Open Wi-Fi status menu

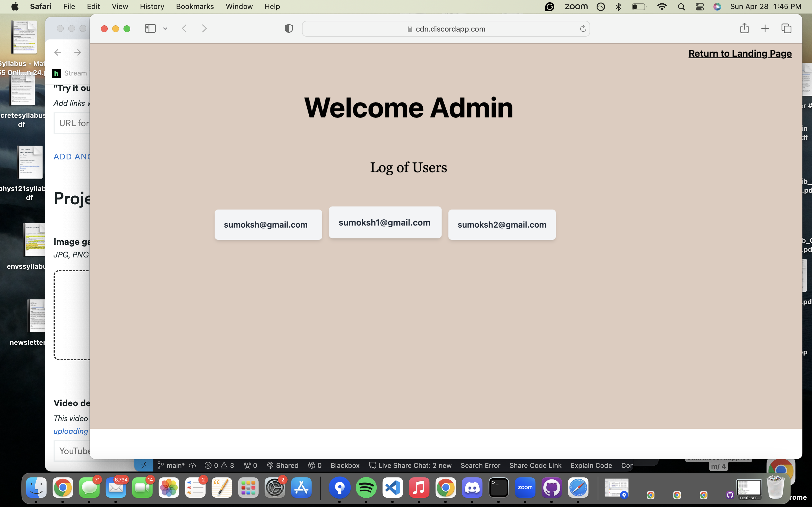point(662,7)
